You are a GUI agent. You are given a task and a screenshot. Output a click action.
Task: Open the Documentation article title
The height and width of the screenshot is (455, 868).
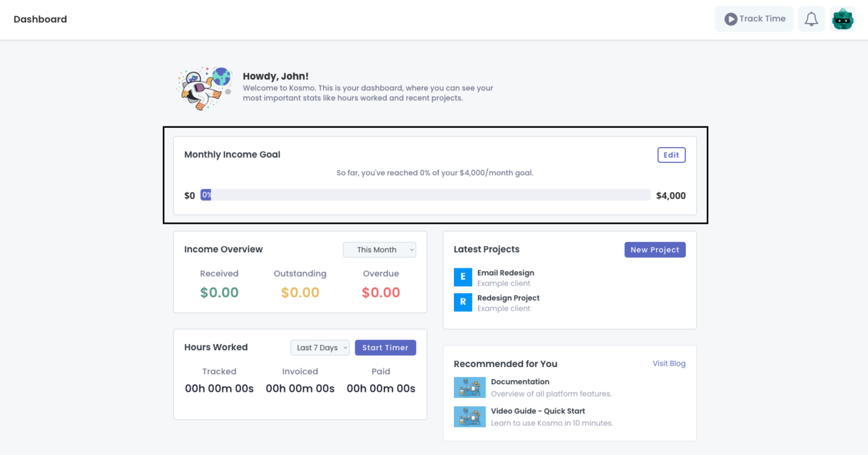click(x=520, y=382)
